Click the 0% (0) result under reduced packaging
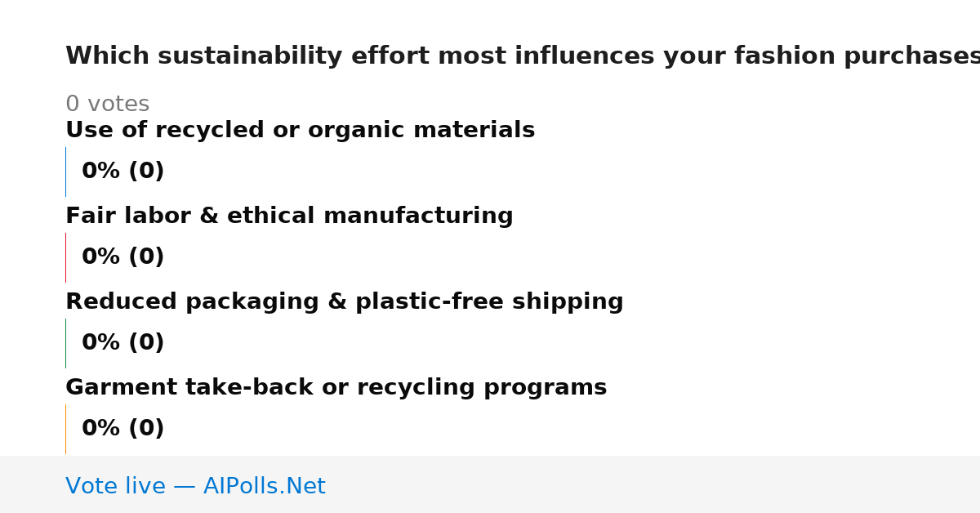The height and width of the screenshot is (513, 980). pos(122,343)
